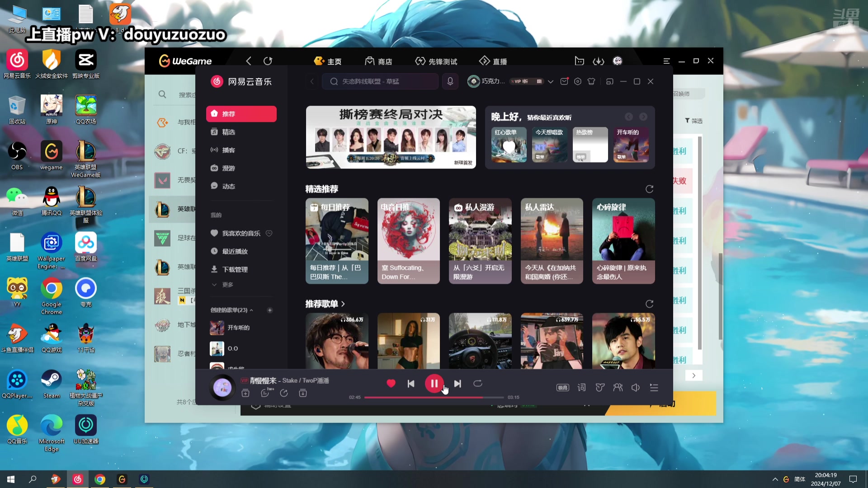Open the 热歌榜 card

click(590, 145)
